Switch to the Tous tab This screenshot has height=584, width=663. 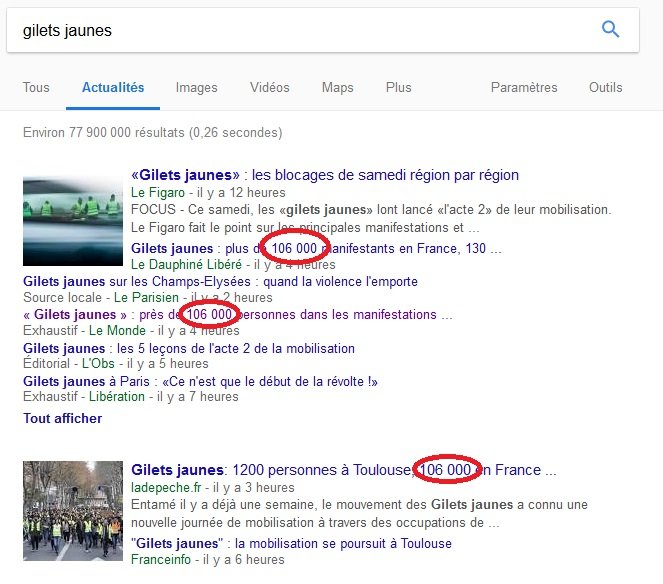point(36,88)
